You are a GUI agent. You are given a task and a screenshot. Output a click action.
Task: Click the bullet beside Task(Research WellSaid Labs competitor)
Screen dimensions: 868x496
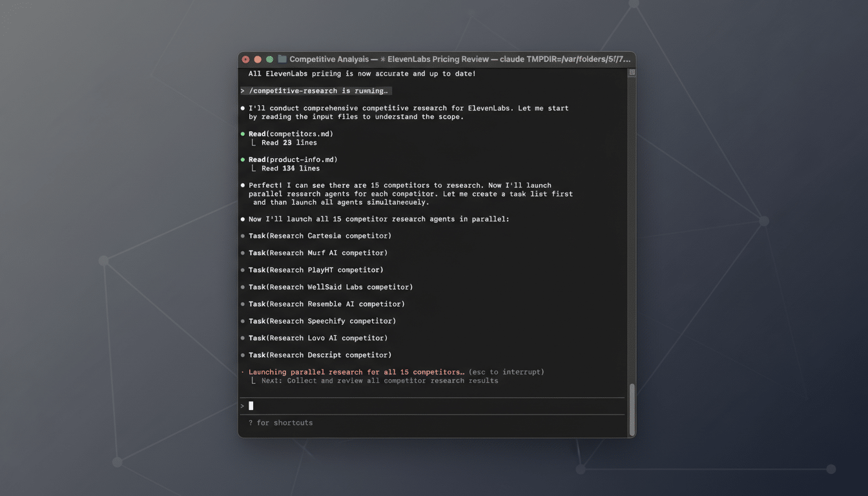(x=243, y=287)
